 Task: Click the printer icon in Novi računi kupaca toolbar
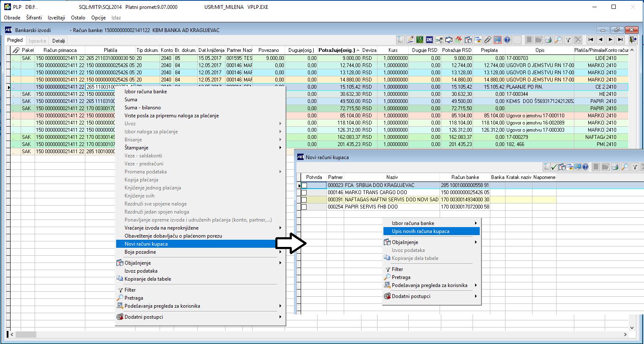pos(615,167)
